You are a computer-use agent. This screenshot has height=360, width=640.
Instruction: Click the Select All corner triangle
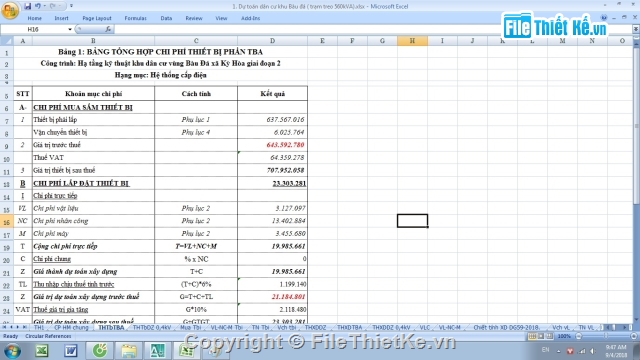[7, 41]
